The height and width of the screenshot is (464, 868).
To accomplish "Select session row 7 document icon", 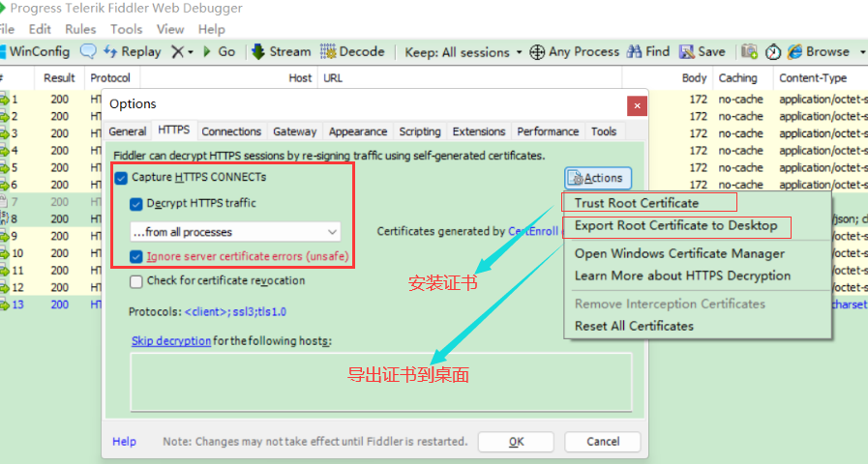I will 4,201.
